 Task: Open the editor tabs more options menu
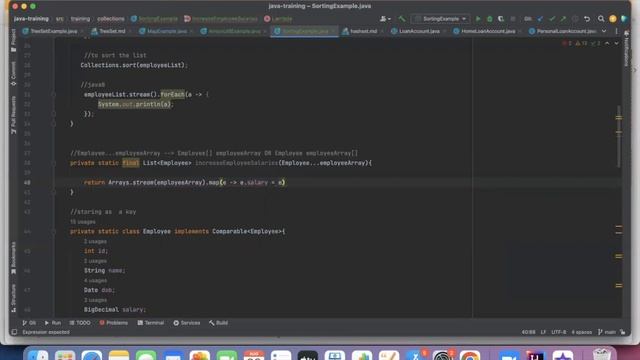click(616, 31)
